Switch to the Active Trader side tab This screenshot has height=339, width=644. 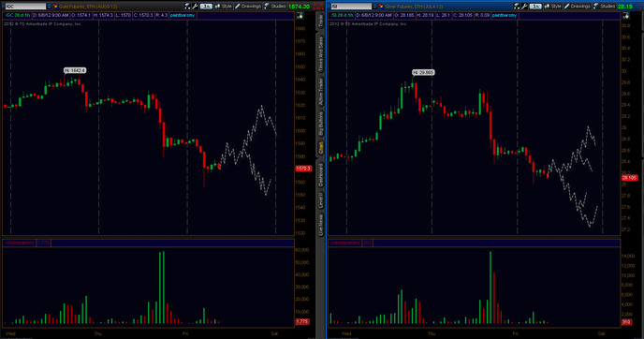click(321, 92)
